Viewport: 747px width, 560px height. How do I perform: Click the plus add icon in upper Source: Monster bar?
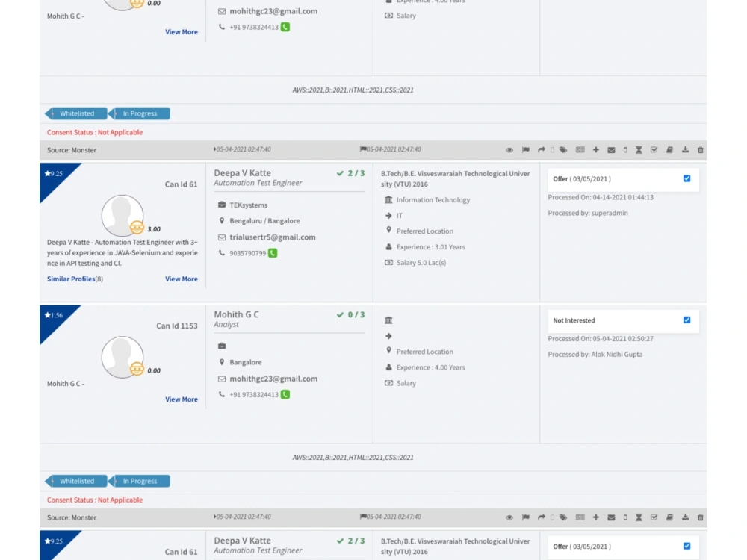click(595, 150)
